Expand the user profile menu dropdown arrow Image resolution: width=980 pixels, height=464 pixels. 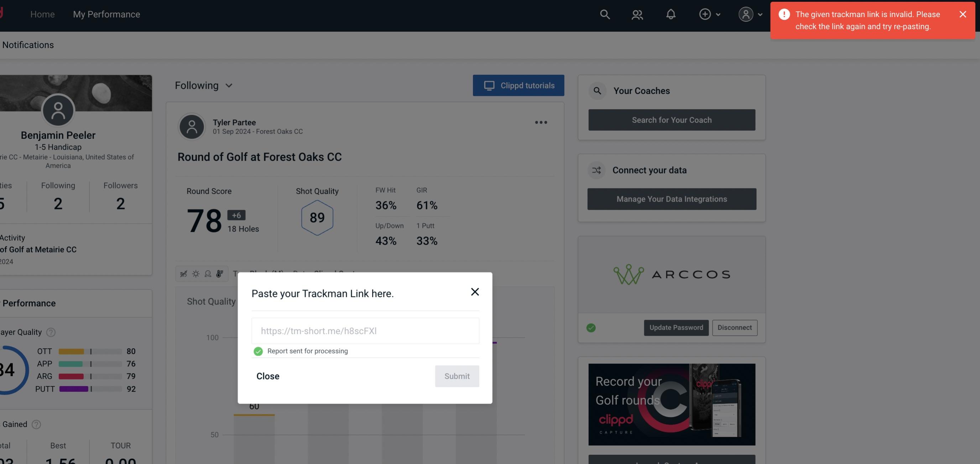(761, 14)
